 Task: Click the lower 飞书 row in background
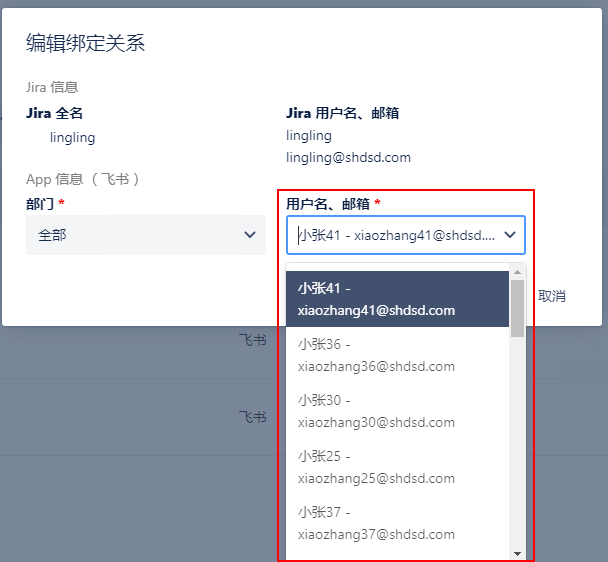tap(252, 416)
